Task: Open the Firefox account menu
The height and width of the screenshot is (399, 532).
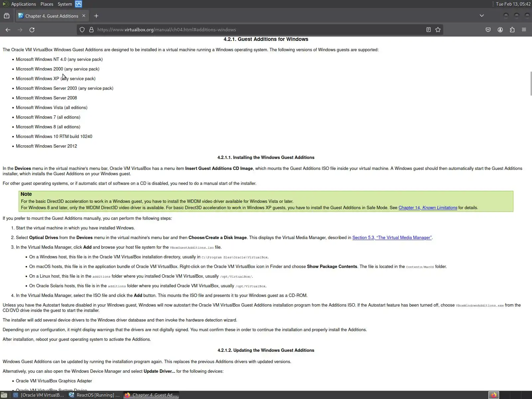Action: pos(500,30)
